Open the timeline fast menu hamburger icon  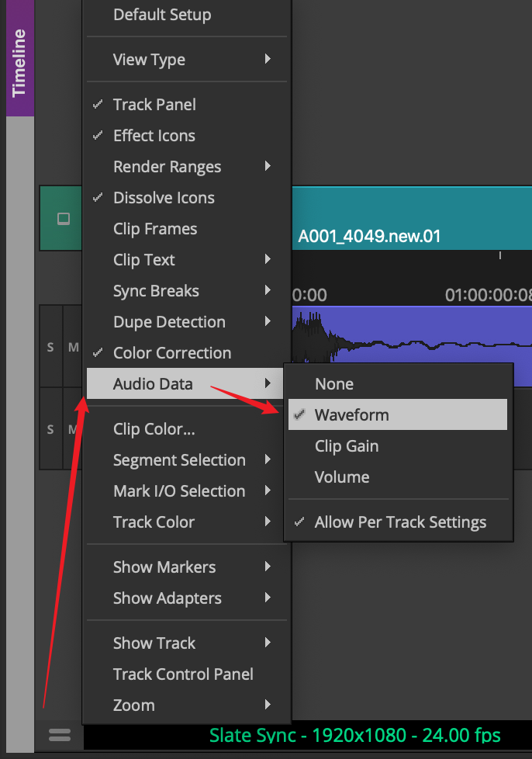(x=60, y=735)
